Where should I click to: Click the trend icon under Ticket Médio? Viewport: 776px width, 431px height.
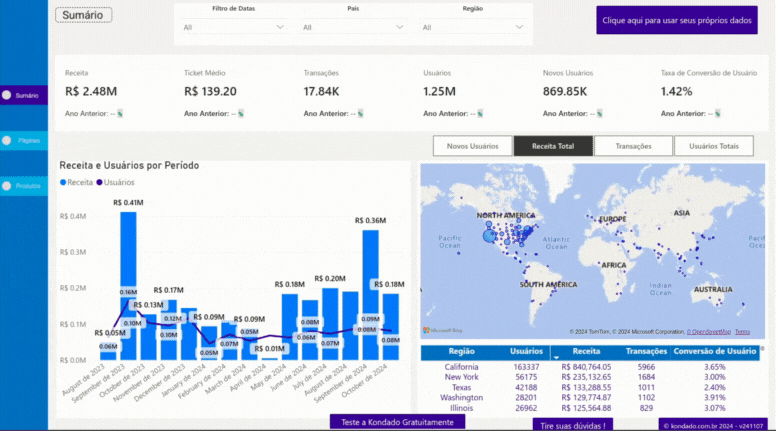[x=240, y=113]
